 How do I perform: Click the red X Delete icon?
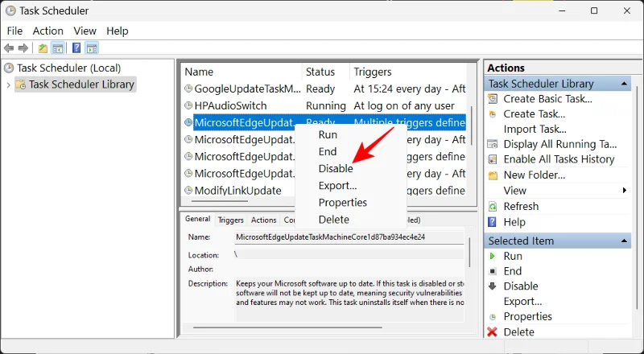tap(492, 331)
